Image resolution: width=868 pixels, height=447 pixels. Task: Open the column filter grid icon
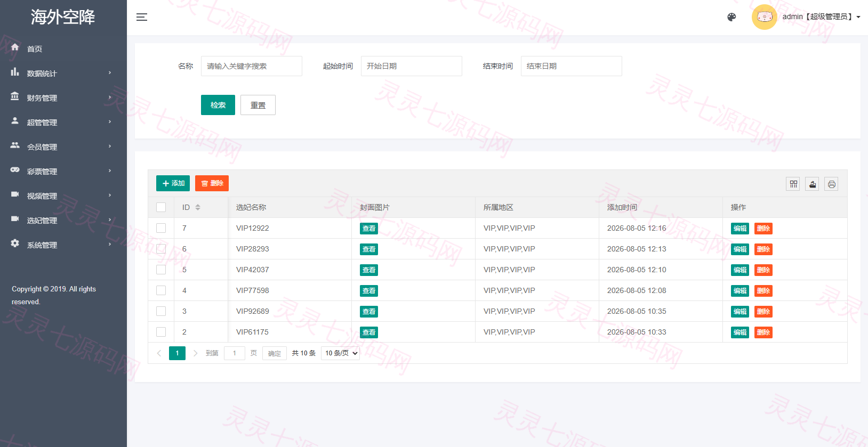793,184
